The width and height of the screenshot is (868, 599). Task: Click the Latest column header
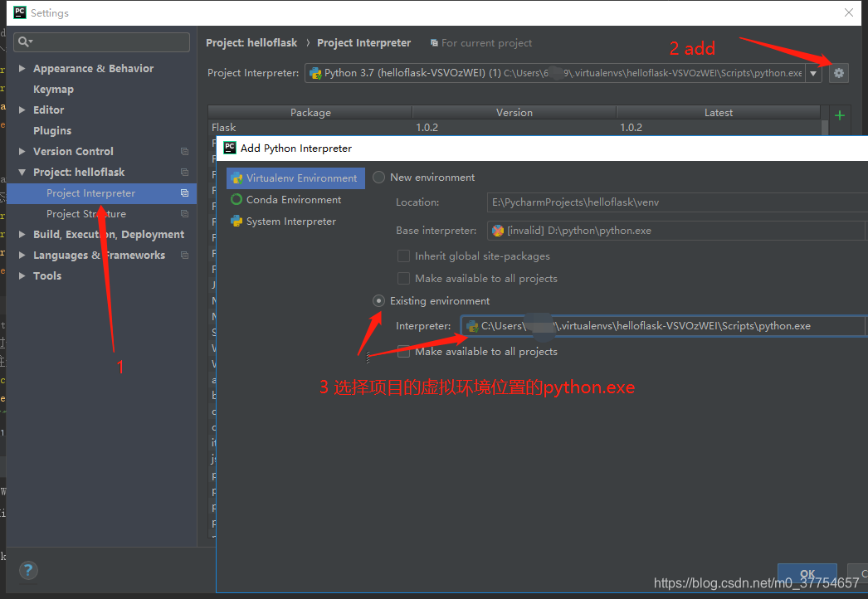719,112
